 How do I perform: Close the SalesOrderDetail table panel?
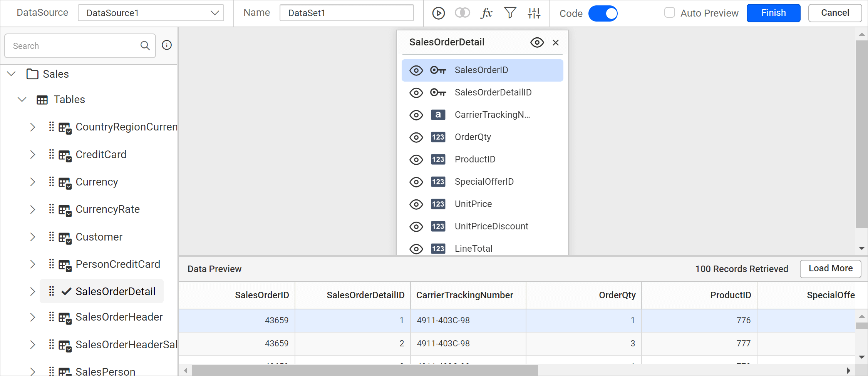(x=556, y=42)
